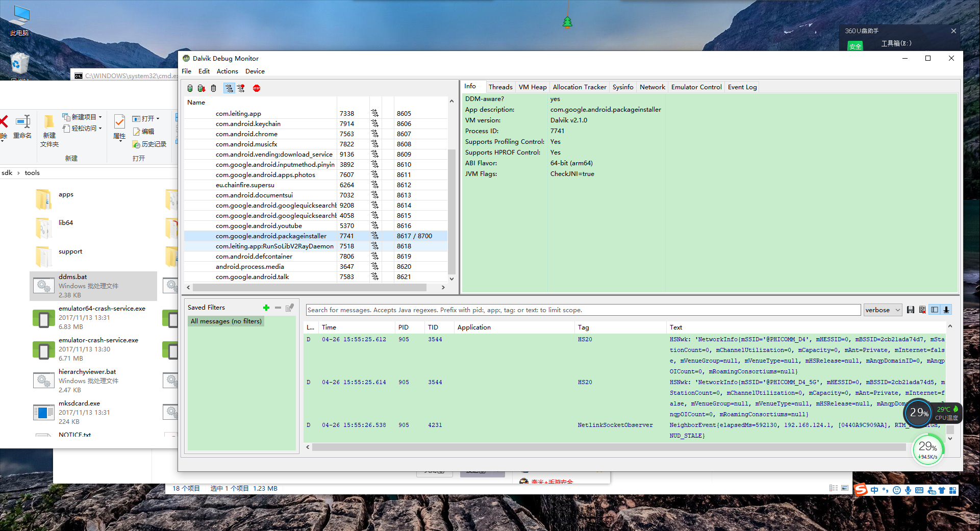Viewport: 980px width, 531px height.
Task: Open the Device menu
Action: pyautogui.click(x=255, y=71)
